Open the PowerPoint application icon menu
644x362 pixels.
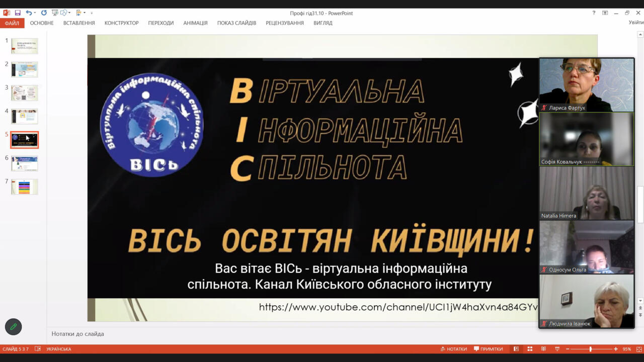(7, 13)
